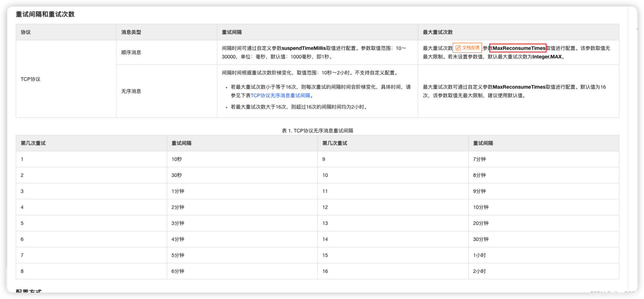Click the 20分钟 interval cell
This screenshot has width=644, height=299.
pos(544,223)
